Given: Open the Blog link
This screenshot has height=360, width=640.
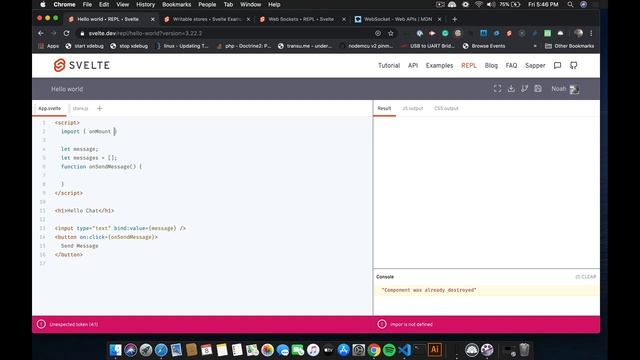Looking at the screenshot, I should coord(491,65).
